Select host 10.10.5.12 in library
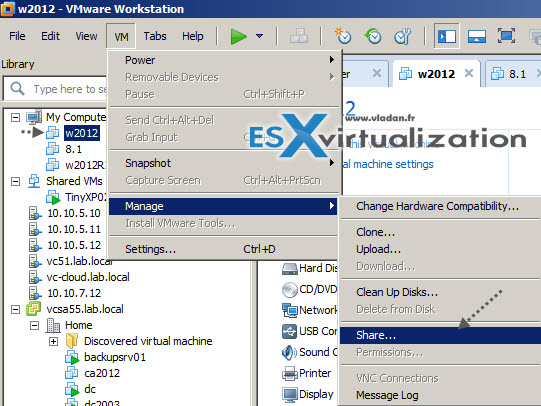 [74, 245]
